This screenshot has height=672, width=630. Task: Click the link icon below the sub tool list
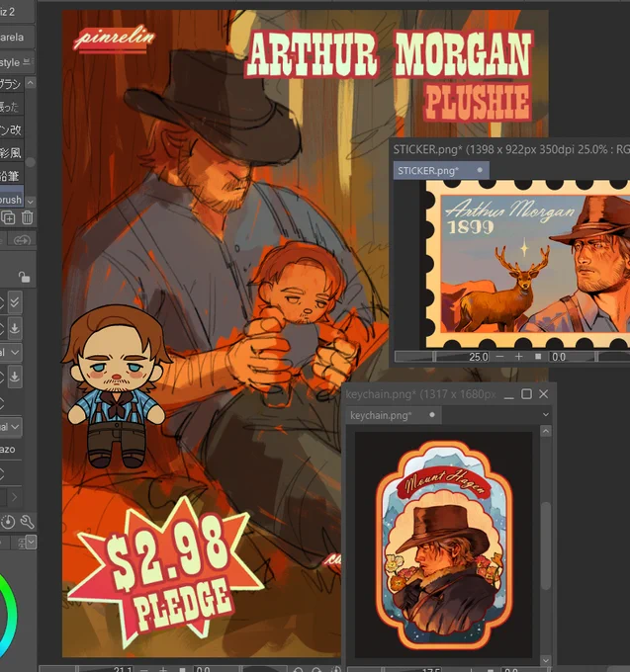click(x=22, y=240)
